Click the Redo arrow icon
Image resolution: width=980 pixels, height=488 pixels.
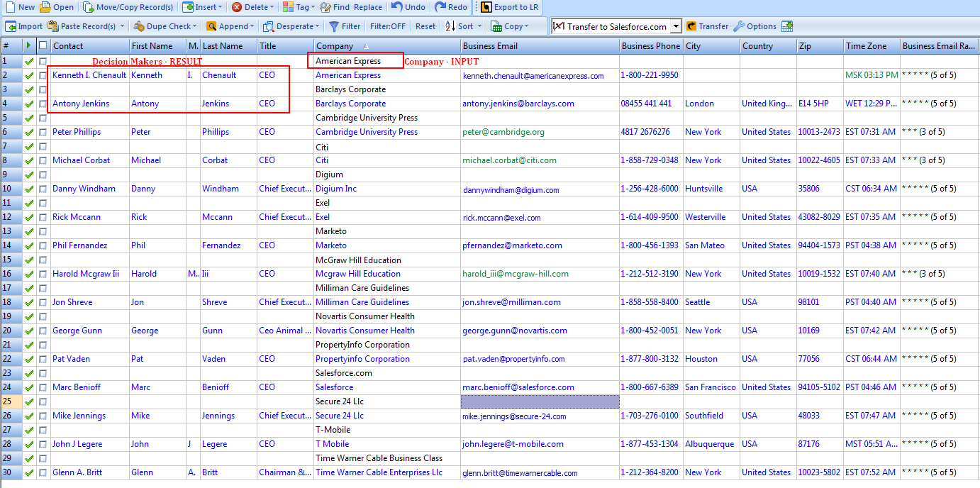point(440,7)
